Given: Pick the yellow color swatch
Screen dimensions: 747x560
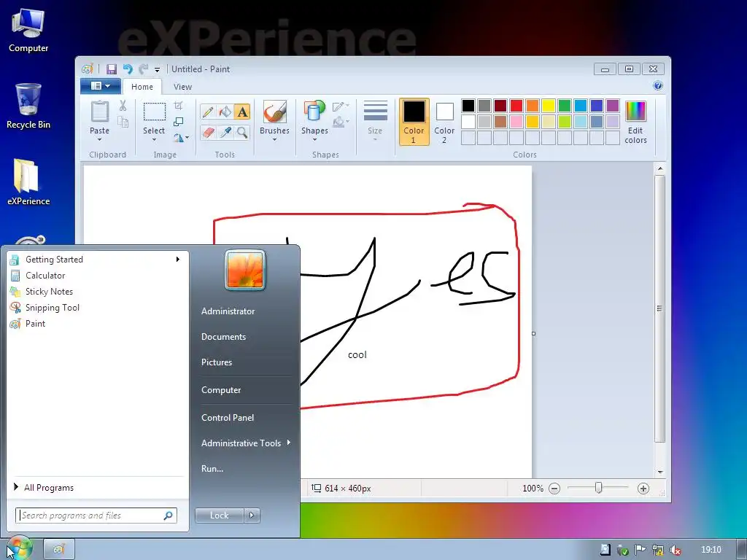Looking at the screenshot, I should (x=549, y=106).
